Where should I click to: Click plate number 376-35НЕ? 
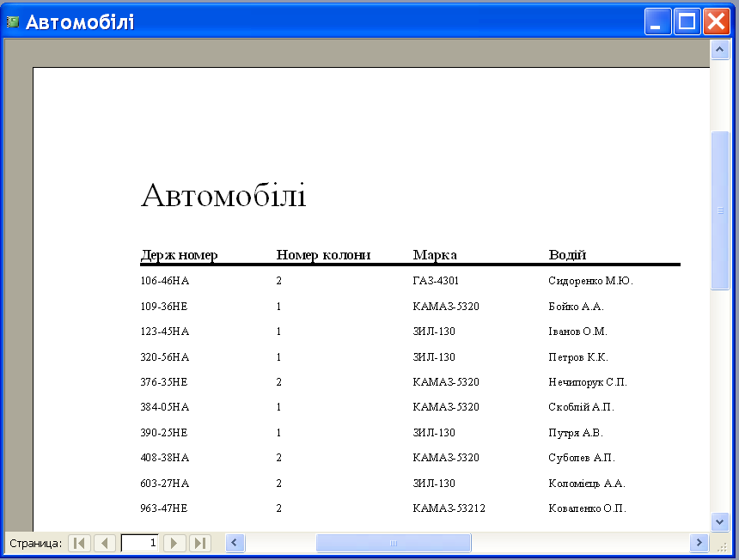(163, 382)
